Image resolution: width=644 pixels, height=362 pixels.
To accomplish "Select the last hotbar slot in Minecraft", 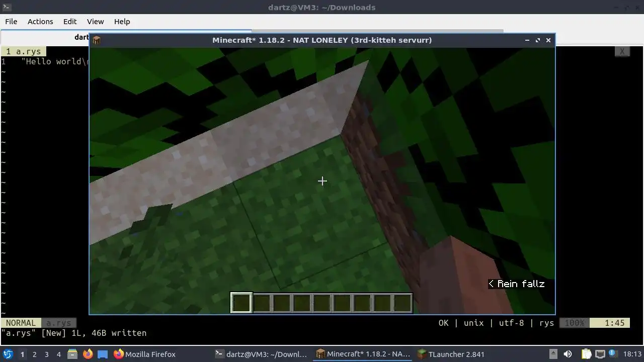I will (403, 303).
